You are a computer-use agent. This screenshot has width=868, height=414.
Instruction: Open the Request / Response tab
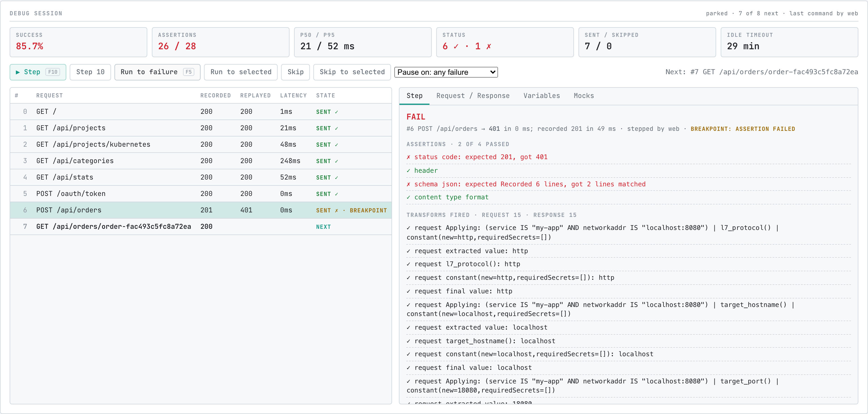[473, 96]
